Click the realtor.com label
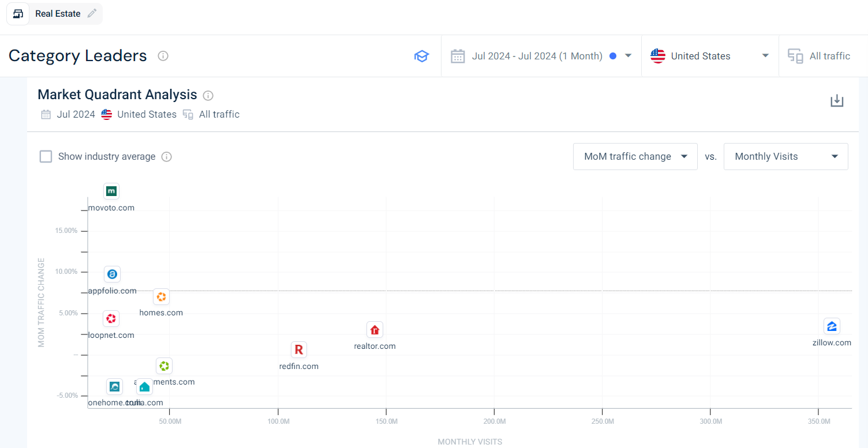This screenshot has width=868, height=448. [375, 347]
